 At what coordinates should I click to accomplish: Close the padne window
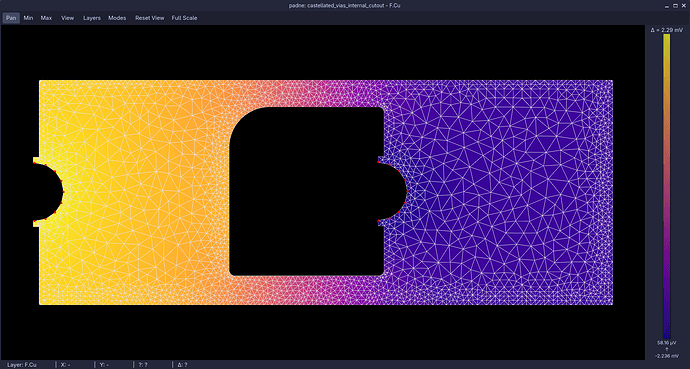coord(684,5)
